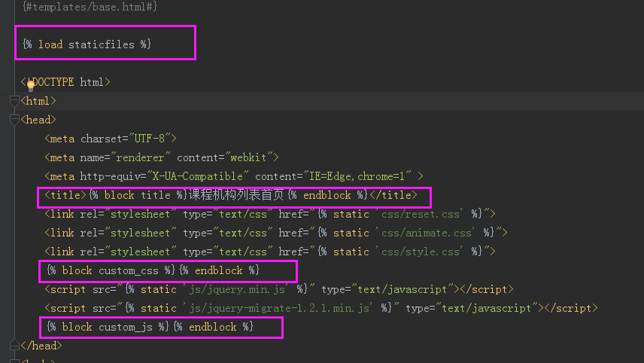Click the css/reset.css link line

270,214
